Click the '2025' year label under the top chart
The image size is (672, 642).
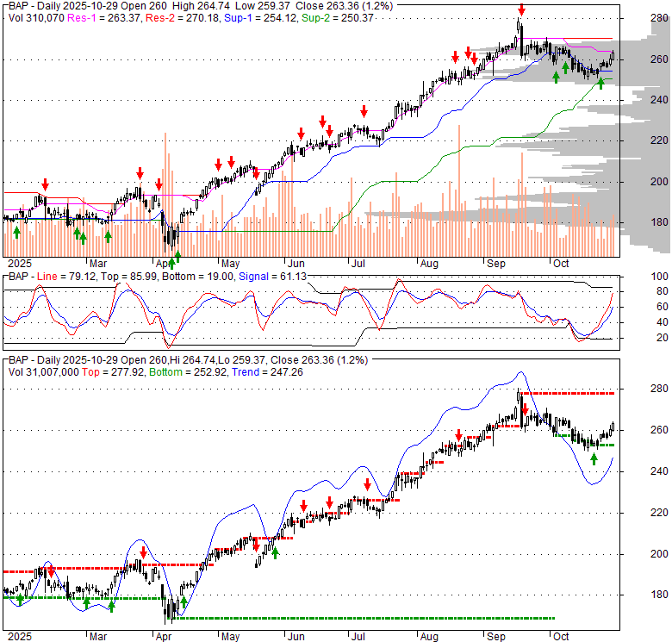pyautogui.click(x=20, y=264)
